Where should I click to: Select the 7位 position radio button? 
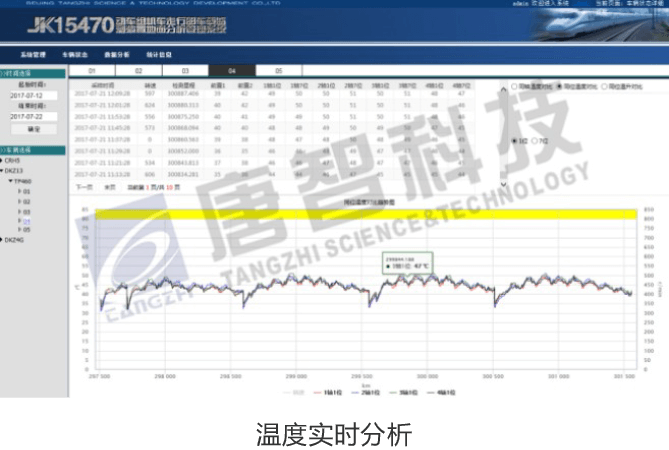click(x=534, y=141)
